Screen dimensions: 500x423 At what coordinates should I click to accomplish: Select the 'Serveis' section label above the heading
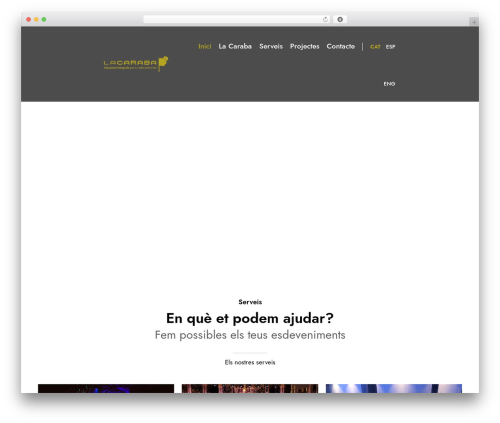coord(250,302)
